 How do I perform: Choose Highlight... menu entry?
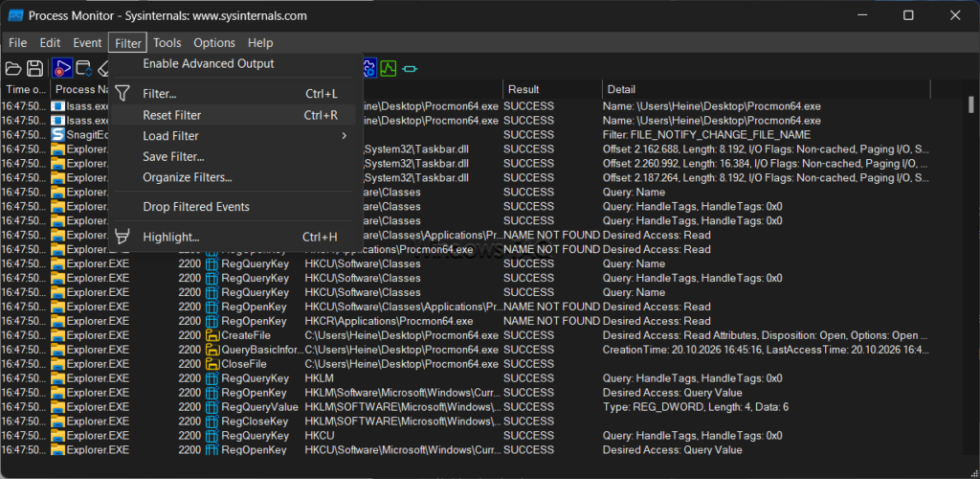point(234,237)
